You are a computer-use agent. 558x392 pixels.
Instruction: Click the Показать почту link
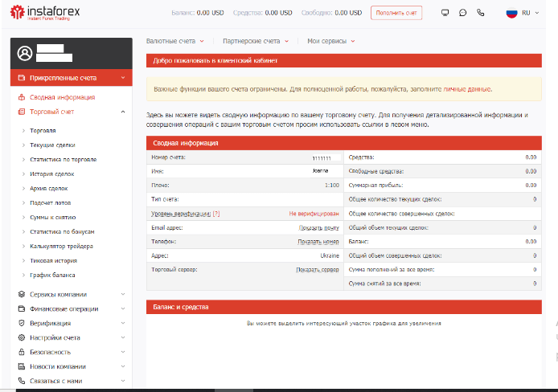pyautogui.click(x=319, y=228)
